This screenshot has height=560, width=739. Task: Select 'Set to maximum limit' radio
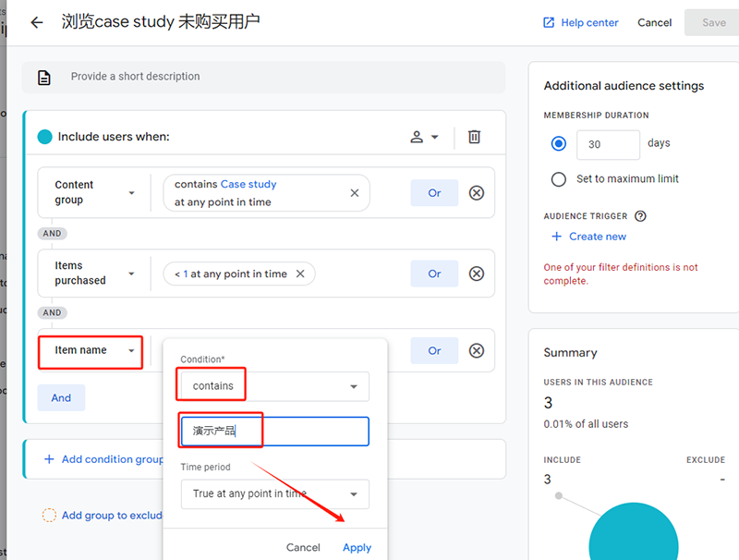point(558,179)
